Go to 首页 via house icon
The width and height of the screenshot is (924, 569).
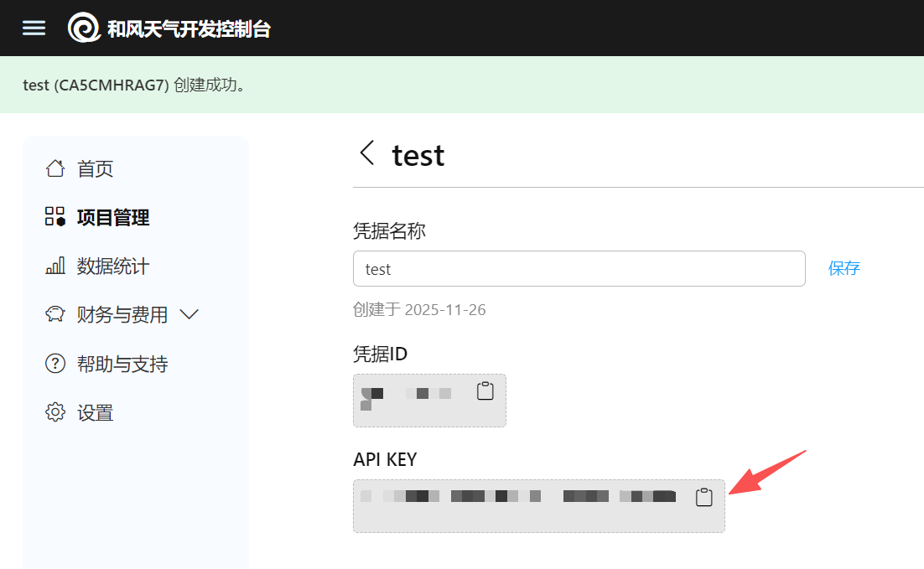point(55,168)
